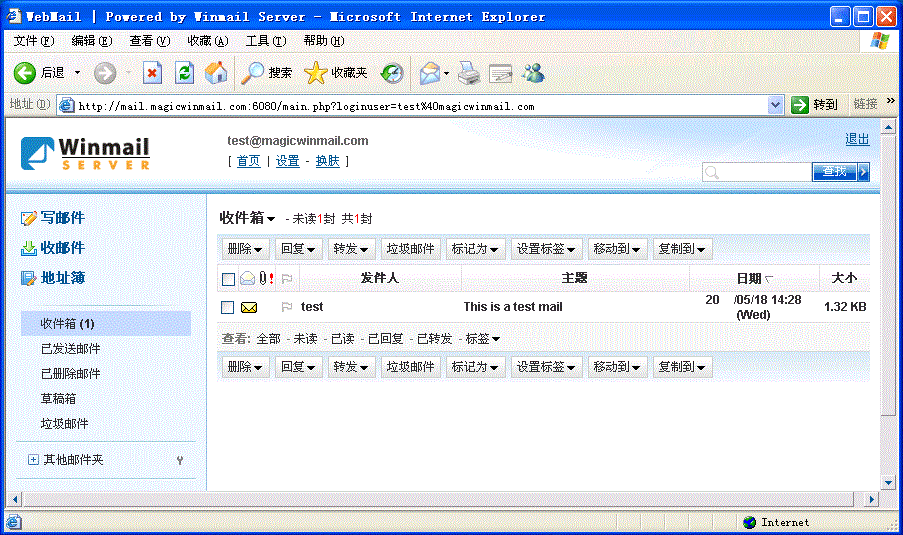Click the 换肤 link
The width and height of the screenshot is (903, 535).
[327, 161]
